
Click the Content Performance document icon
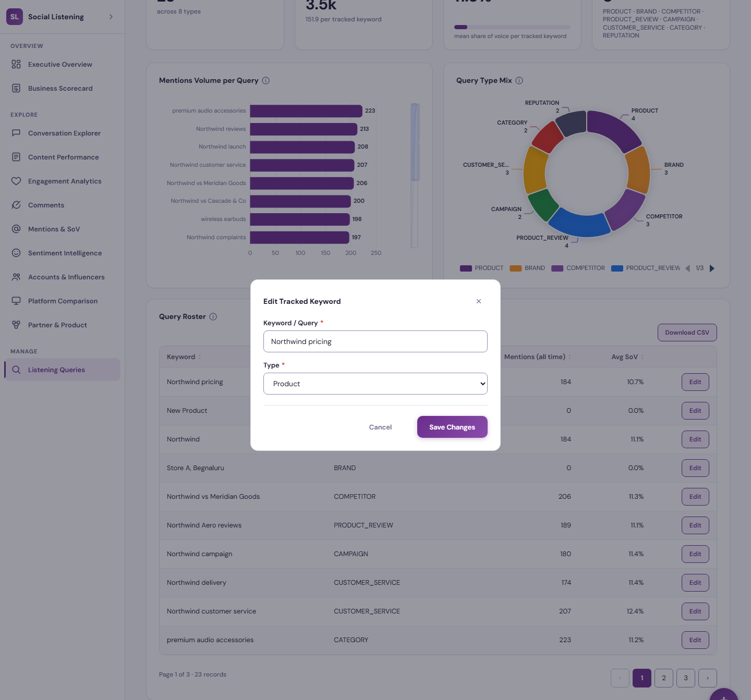pos(16,157)
